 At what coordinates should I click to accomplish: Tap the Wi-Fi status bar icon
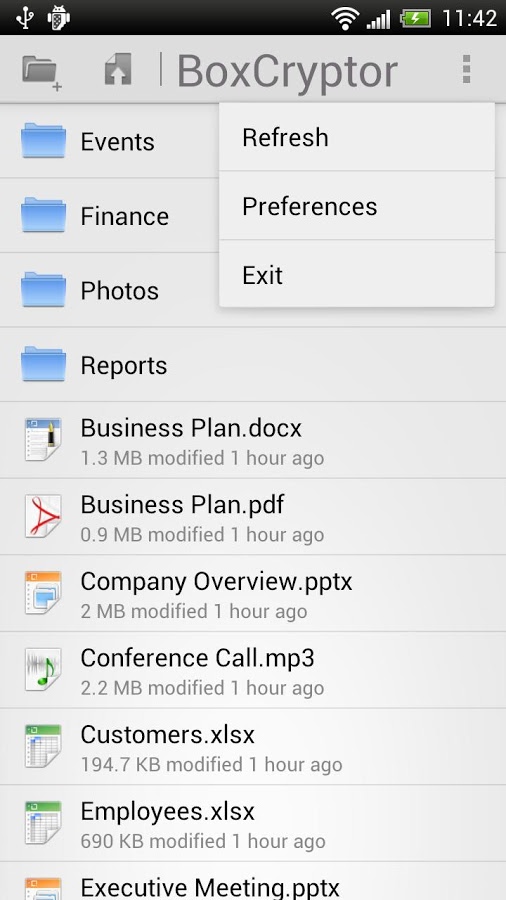(345, 18)
